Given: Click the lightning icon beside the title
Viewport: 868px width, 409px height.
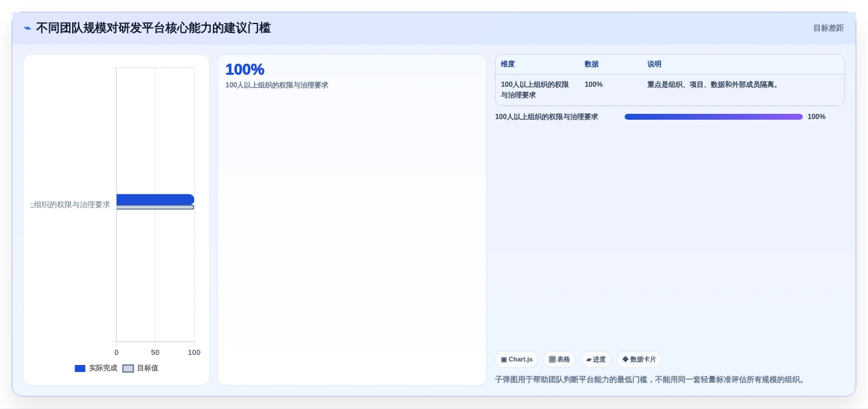Looking at the screenshot, I should pos(28,28).
